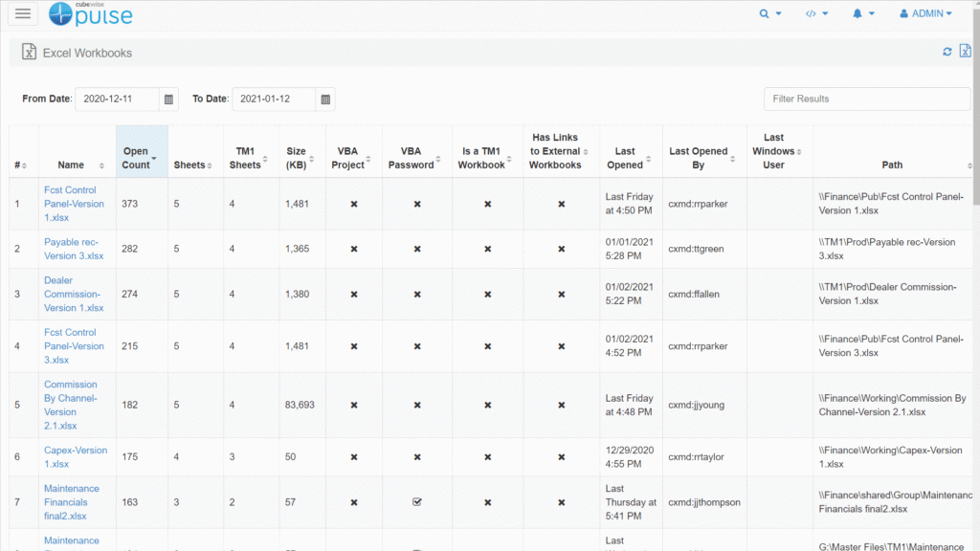Click the Filter Results input field

[867, 99]
